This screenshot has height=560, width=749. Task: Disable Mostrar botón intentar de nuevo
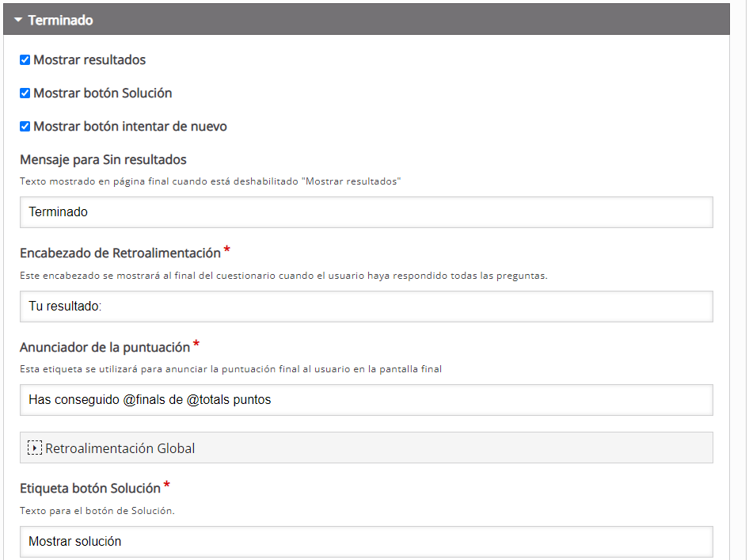(x=25, y=127)
